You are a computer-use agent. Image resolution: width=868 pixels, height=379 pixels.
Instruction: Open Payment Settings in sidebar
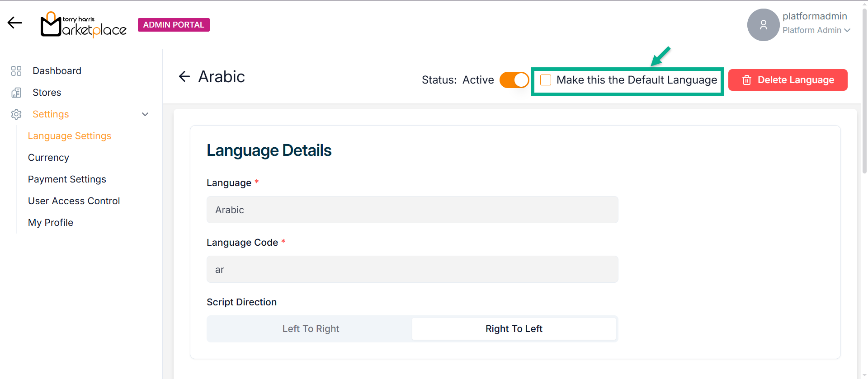click(x=67, y=179)
